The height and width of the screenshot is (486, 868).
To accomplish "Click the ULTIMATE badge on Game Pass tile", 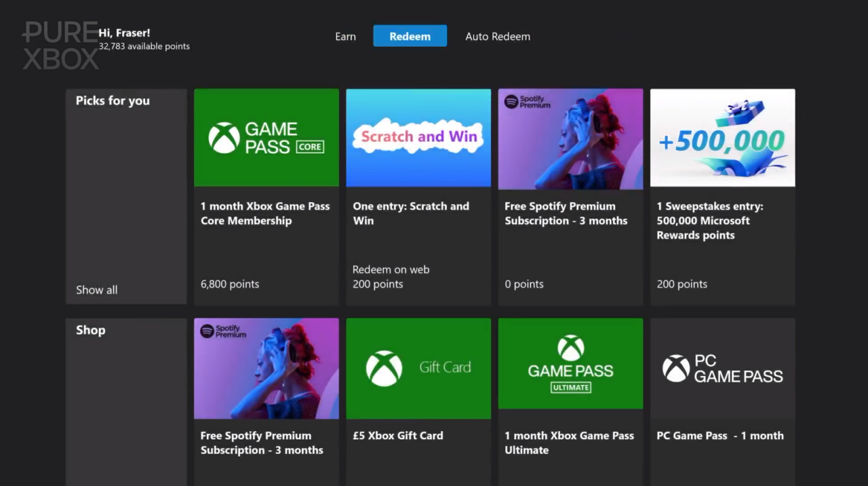I will [x=571, y=387].
